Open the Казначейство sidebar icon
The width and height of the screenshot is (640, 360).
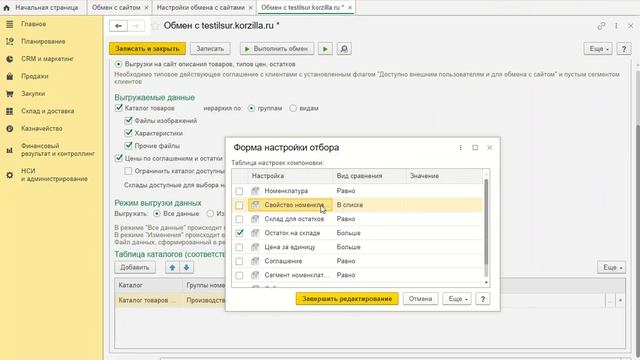pyautogui.click(x=10, y=129)
